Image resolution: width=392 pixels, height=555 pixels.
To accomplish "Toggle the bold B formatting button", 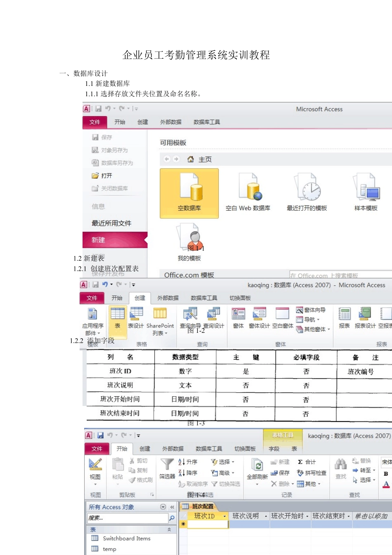I will click(x=386, y=474).
